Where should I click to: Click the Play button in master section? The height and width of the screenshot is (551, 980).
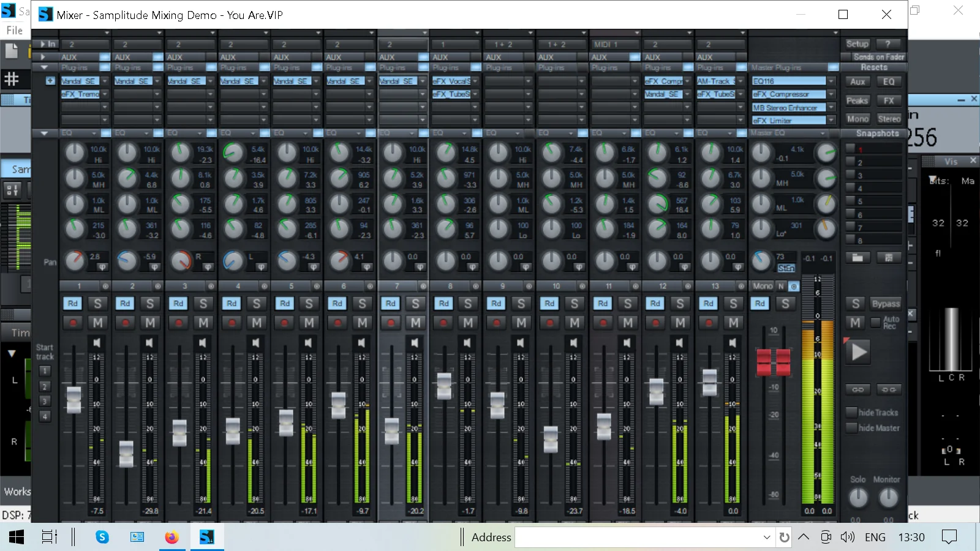point(859,352)
